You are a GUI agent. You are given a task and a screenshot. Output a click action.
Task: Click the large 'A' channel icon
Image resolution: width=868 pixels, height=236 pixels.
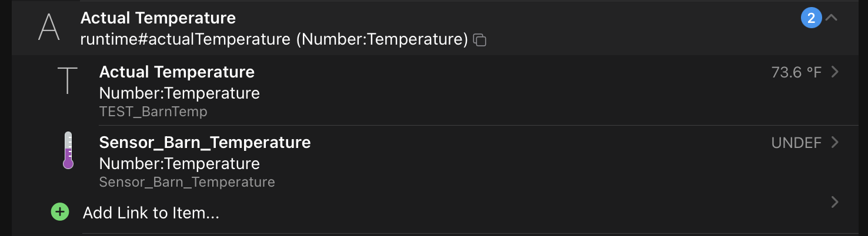[49, 27]
